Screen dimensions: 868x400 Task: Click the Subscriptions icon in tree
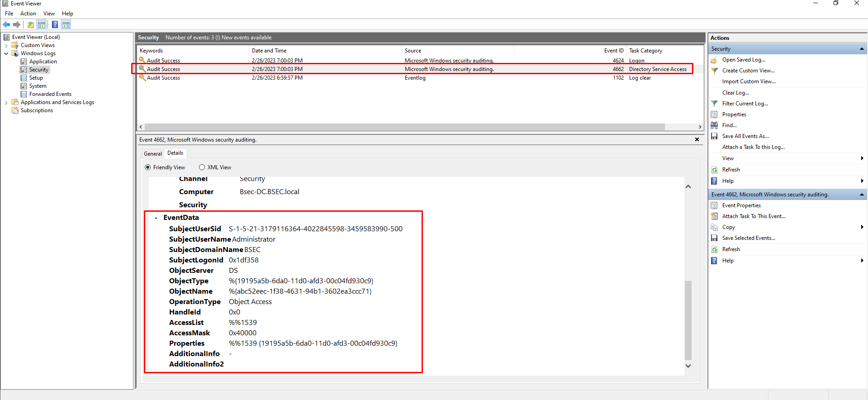pos(15,110)
